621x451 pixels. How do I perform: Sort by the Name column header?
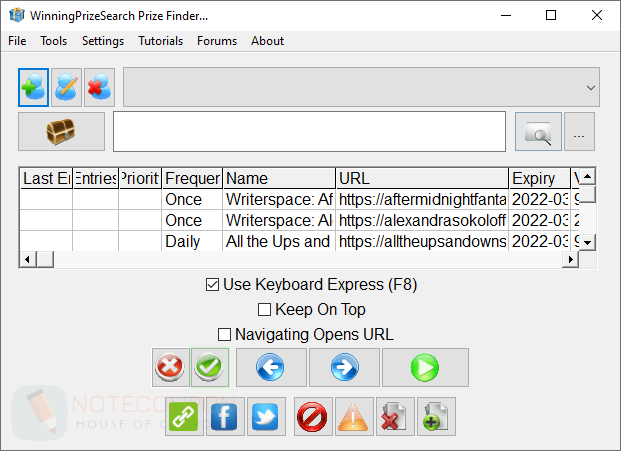pos(279,178)
